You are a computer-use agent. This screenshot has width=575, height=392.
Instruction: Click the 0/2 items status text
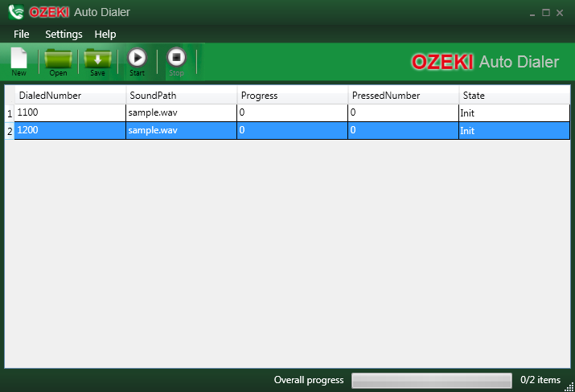[x=540, y=380]
